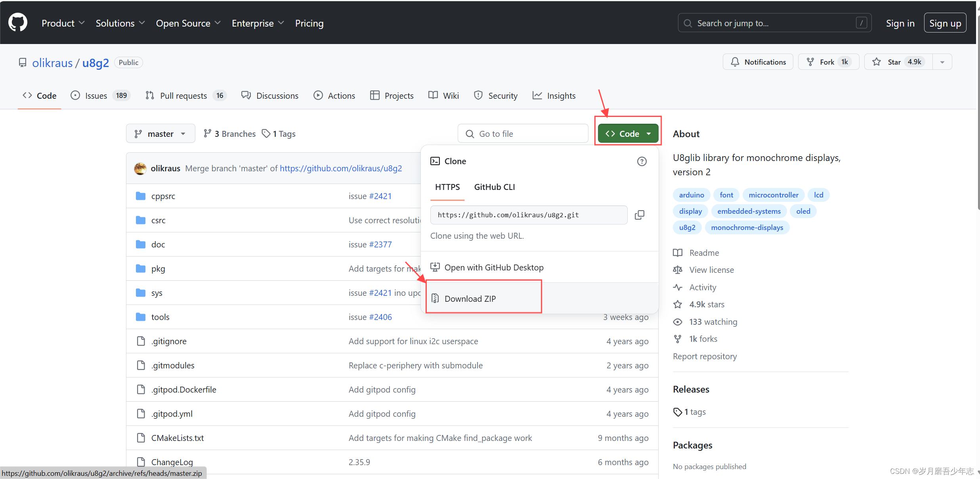Open the CMakeLists.txt file

click(178, 438)
